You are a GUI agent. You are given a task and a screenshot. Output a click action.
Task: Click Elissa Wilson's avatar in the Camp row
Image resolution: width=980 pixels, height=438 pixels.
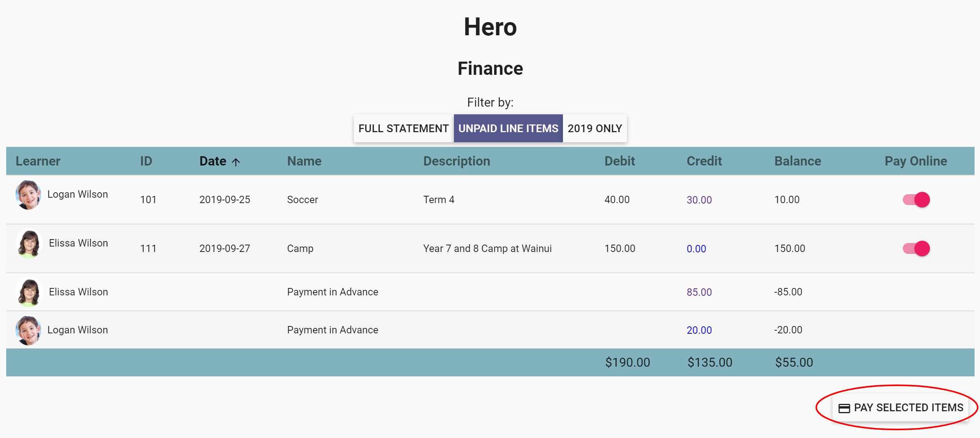29,244
